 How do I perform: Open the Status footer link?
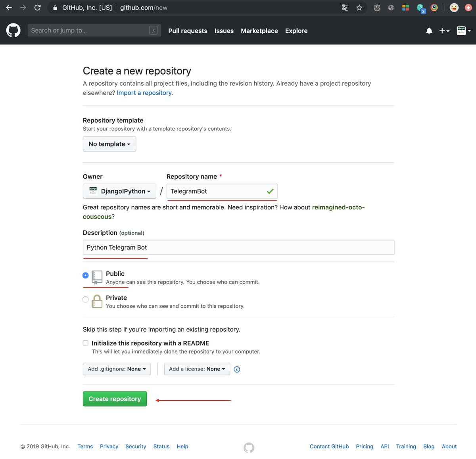(x=161, y=446)
